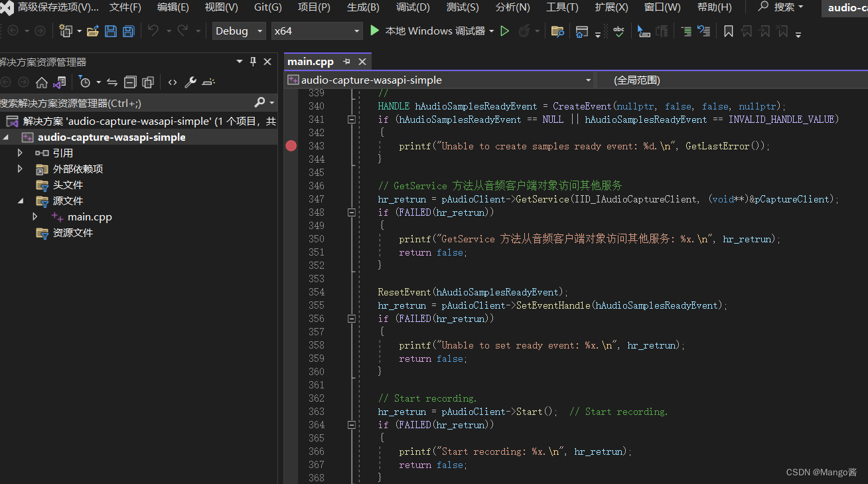Open the Git(G) menu
Viewport: 868px width, 484px height.
(x=268, y=7)
